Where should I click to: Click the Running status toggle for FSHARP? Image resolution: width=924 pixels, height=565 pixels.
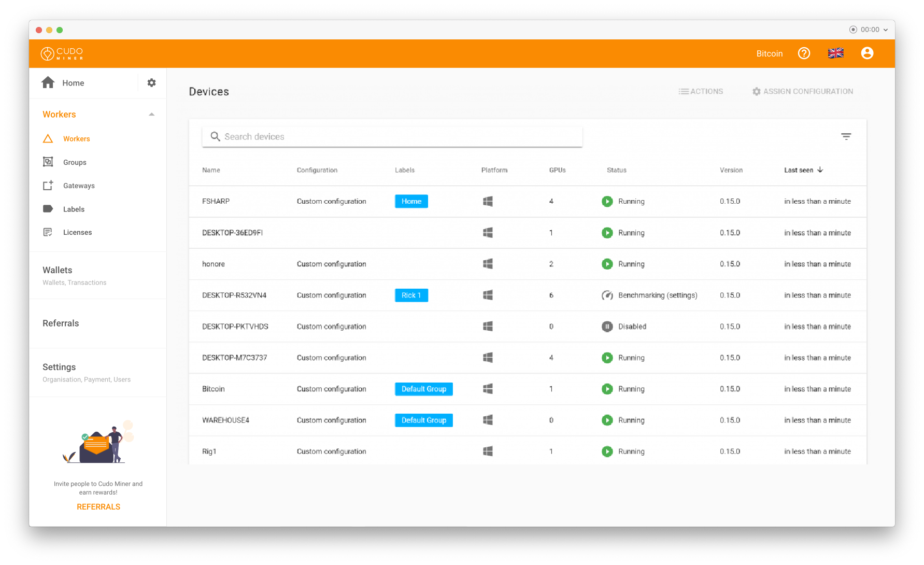click(x=607, y=201)
